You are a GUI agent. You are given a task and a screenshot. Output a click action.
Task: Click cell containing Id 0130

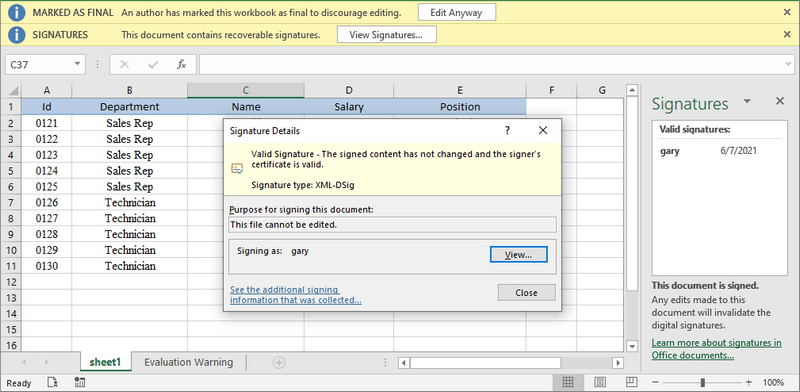coord(47,266)
